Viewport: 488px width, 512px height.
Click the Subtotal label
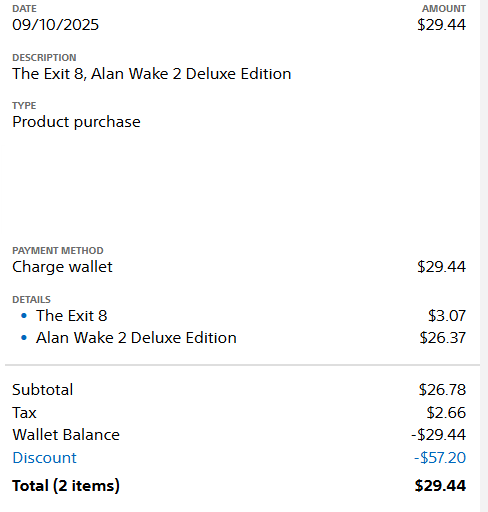coord(43,390)
